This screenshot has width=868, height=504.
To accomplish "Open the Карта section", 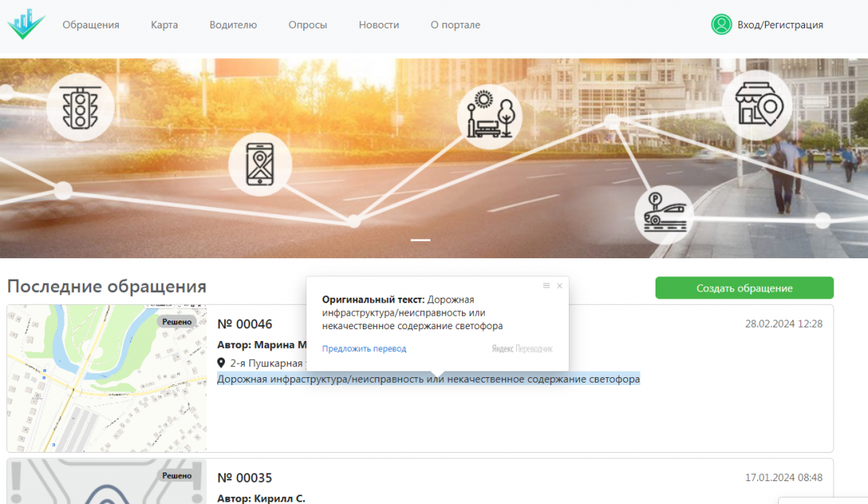I will point(163,24).
